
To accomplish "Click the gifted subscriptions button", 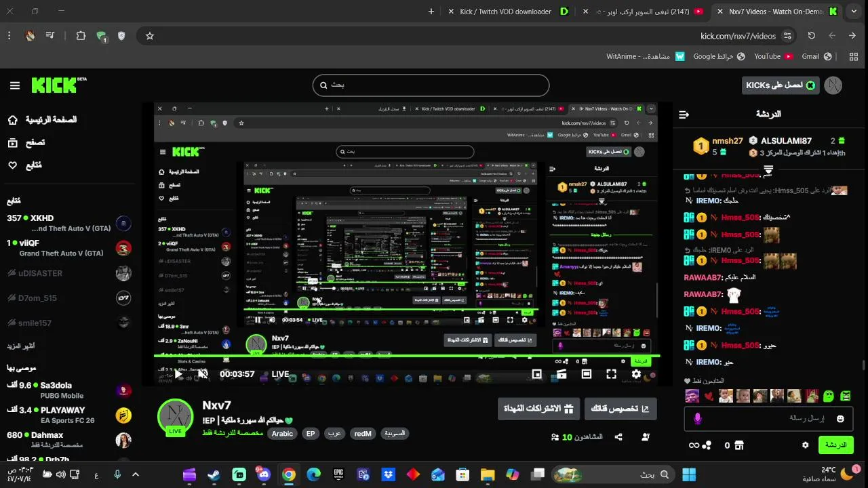I will point(538,409).
